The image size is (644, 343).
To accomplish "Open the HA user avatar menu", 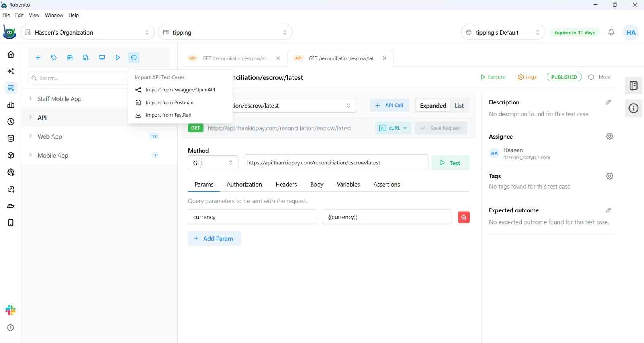I will 631,32.
